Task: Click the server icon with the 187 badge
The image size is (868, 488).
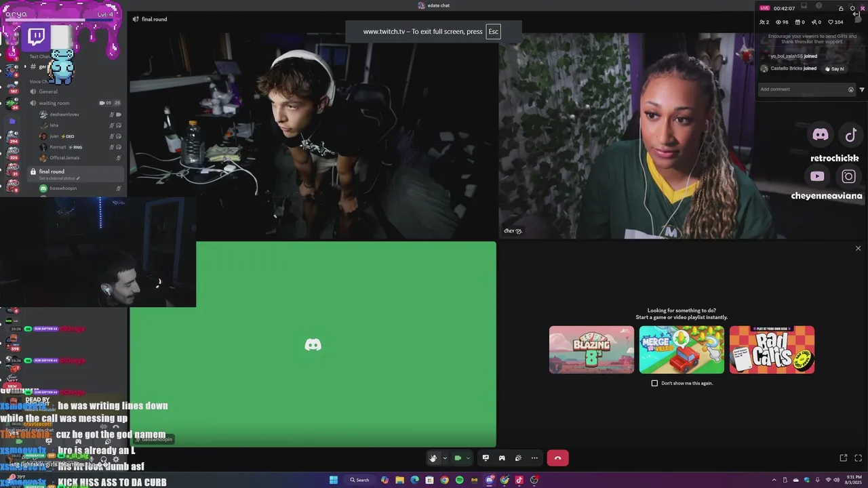Action: point(12,86)
